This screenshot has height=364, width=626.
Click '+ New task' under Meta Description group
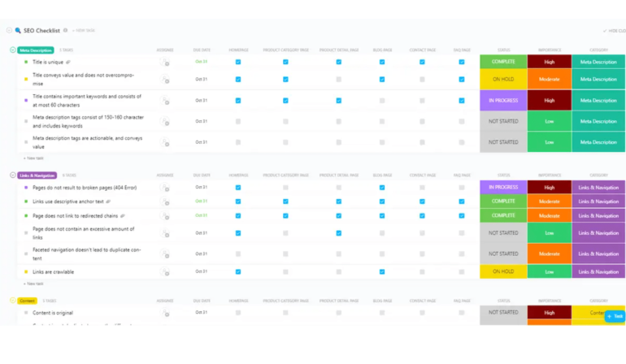[34, 158]
